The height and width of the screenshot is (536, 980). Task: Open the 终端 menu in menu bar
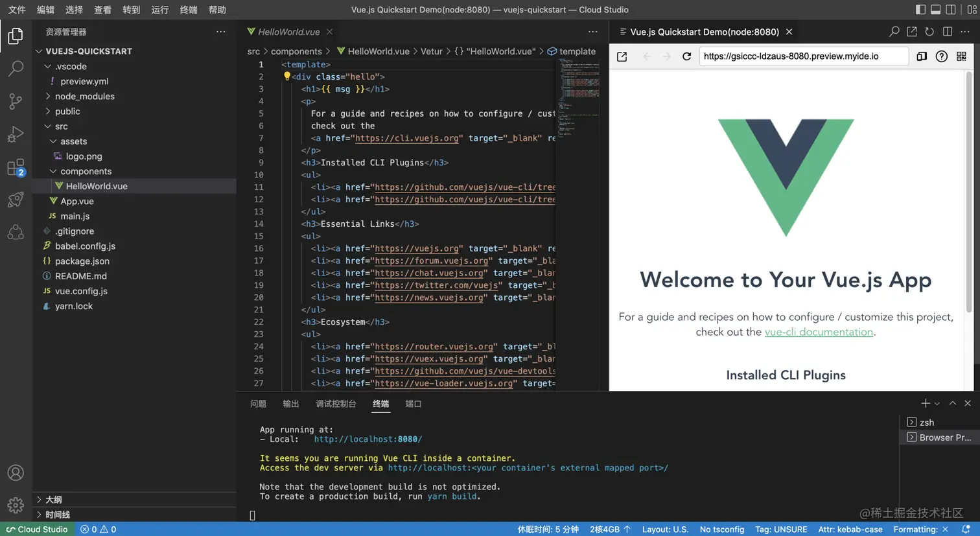(x=189, y=10)
